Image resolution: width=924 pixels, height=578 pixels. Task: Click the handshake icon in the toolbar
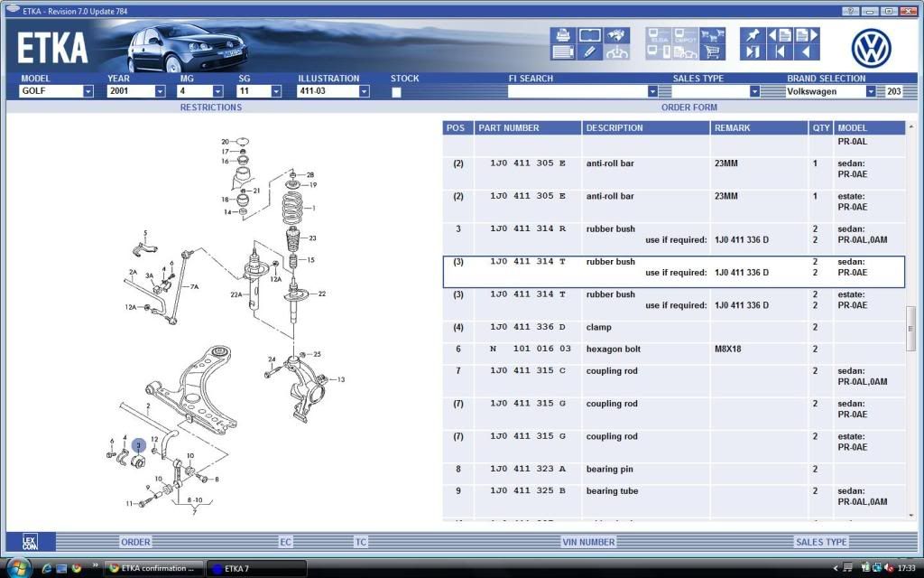(x=616, y=35)
